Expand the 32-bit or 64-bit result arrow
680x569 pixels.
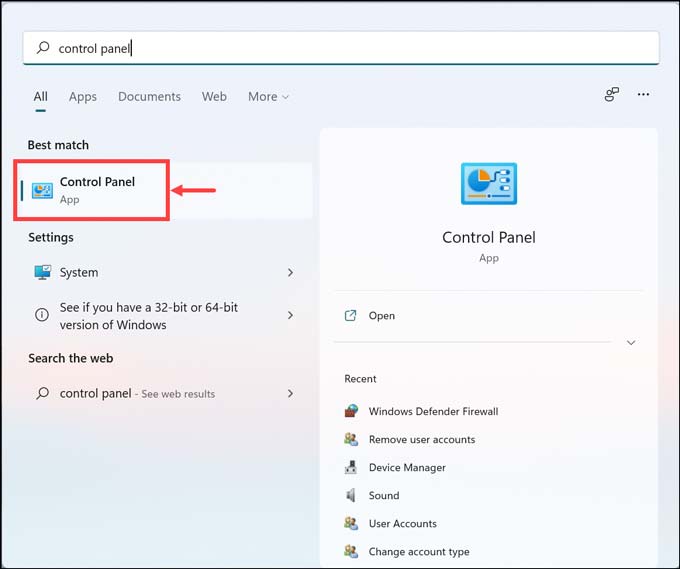[x=290, y=315]
